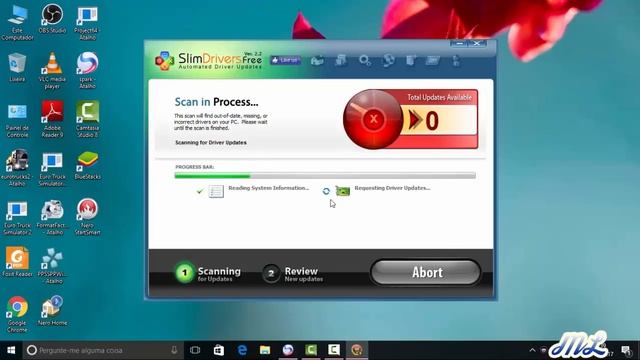640x360 pixels.
Task: Select the eurotrucks2 desktop shortcut
Action: pyautogui.click(x=17, y=169)
